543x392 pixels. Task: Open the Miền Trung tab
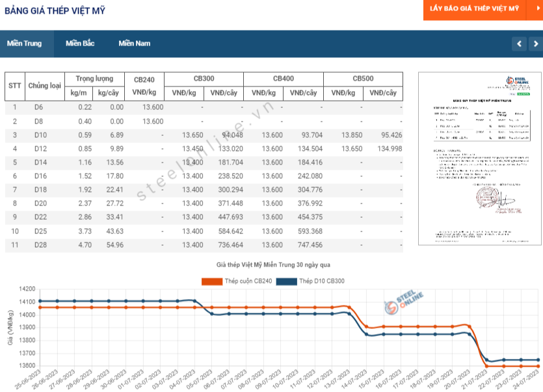(24, 44)
